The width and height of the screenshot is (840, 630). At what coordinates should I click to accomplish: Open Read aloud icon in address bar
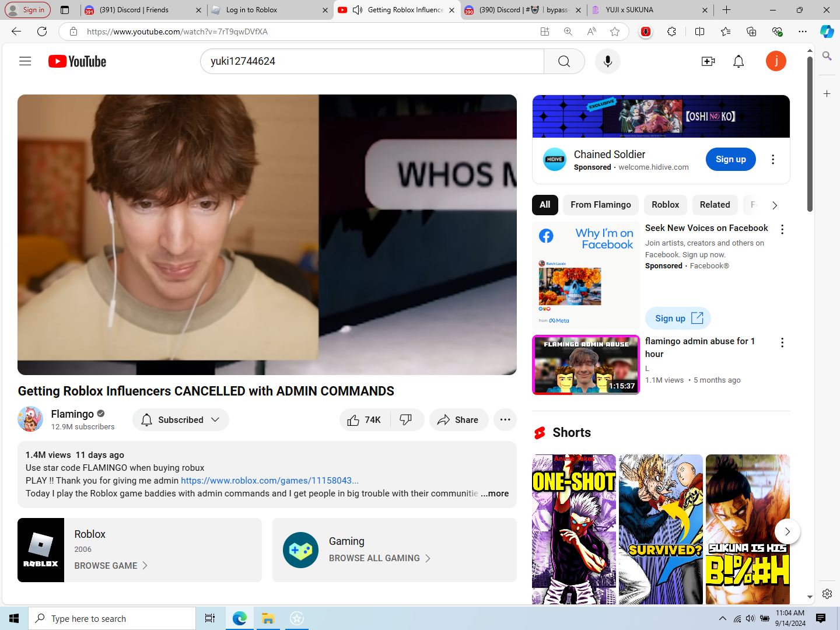tap(591, 32)
